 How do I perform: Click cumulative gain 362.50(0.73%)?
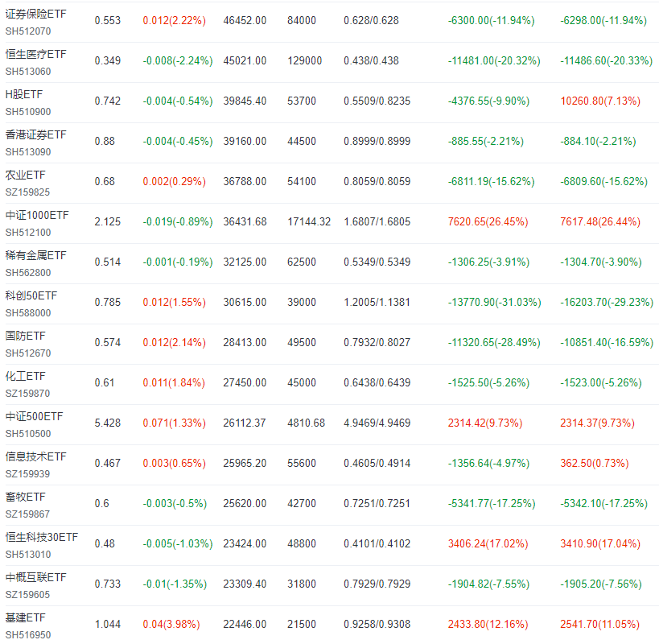point(595,463)
